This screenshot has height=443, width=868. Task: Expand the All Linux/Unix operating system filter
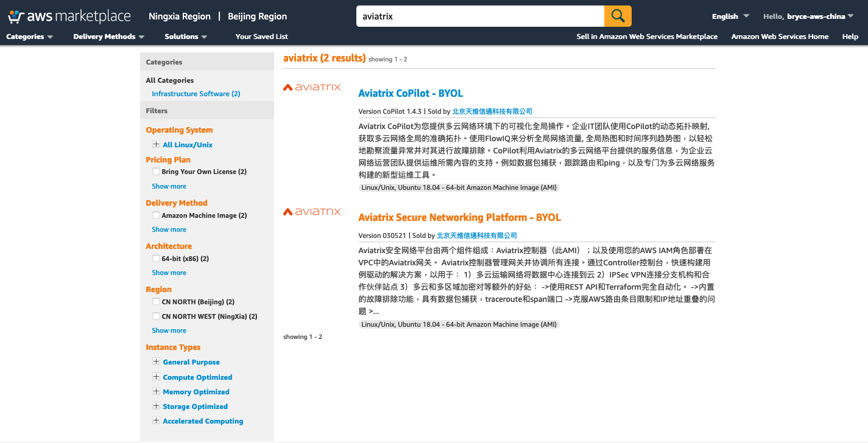pyautogui.click(x=156, y=144)
